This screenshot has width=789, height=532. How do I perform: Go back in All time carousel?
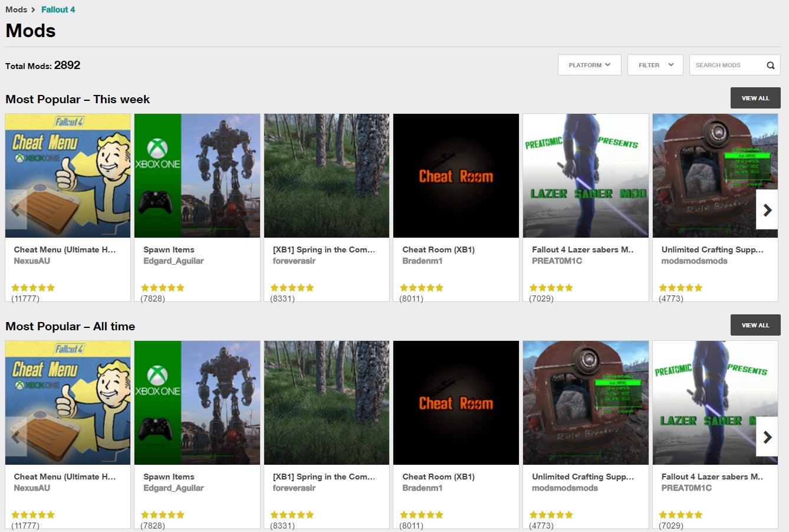click(16, 436)
